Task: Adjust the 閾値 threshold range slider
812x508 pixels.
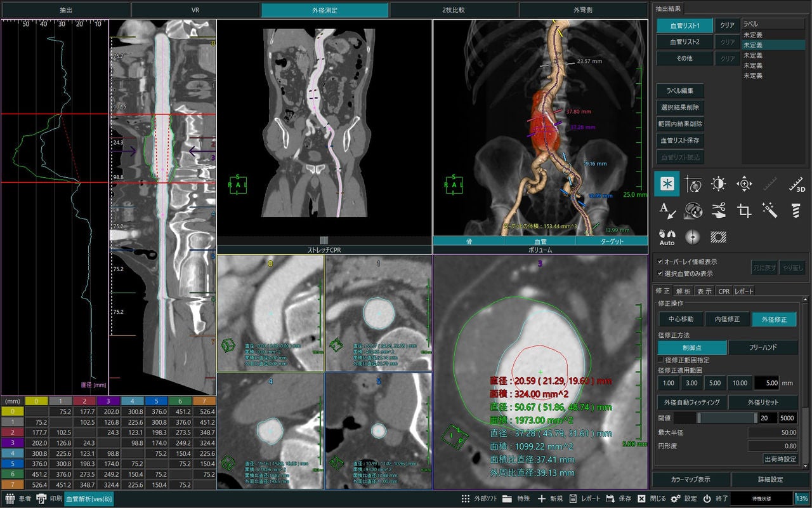Action: coord(716,418)
